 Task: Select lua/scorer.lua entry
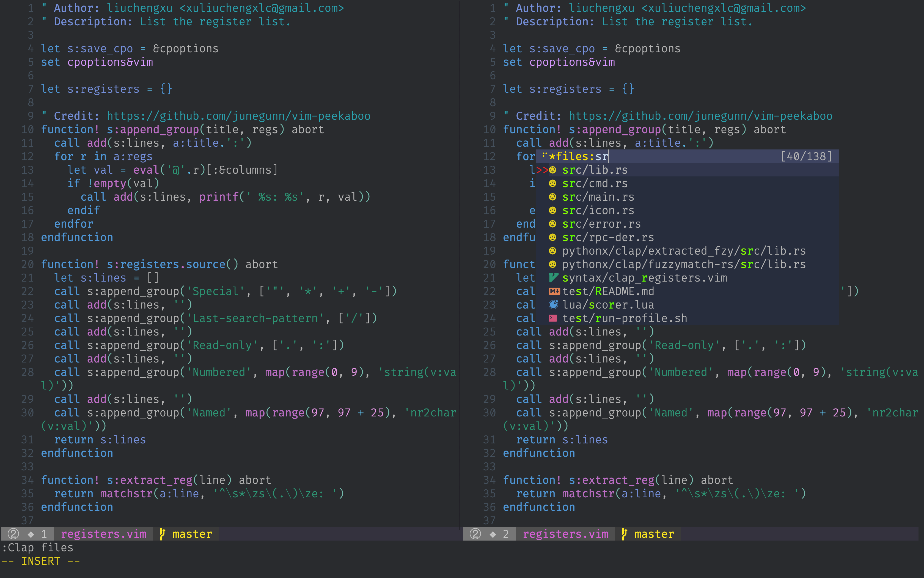click(687, 305)
